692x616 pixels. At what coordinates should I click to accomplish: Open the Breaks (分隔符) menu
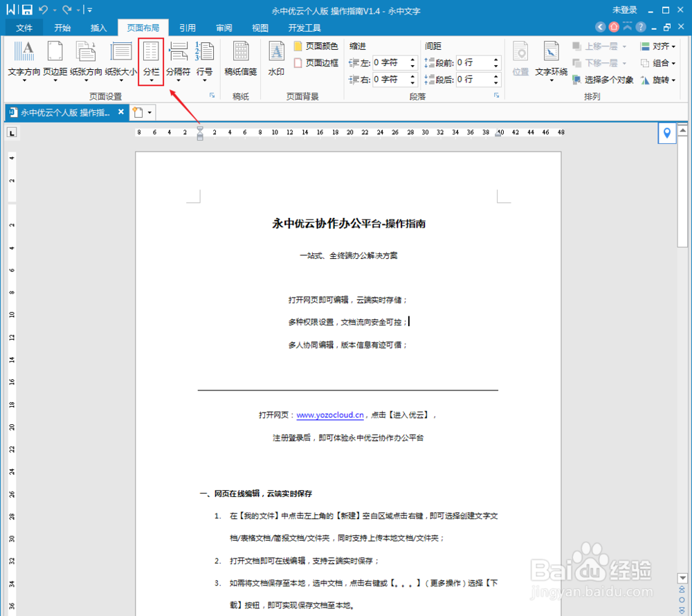coord(179,61)
